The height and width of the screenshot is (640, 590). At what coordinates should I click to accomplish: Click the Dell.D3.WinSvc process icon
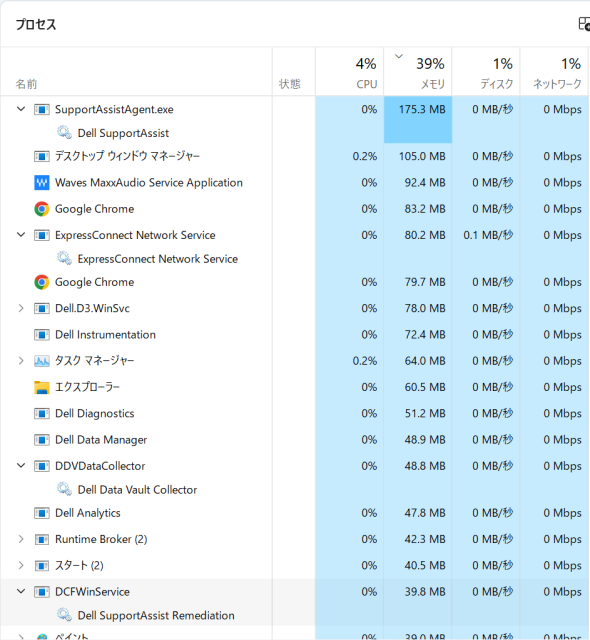pyautogui.click(x=42, y=309)
